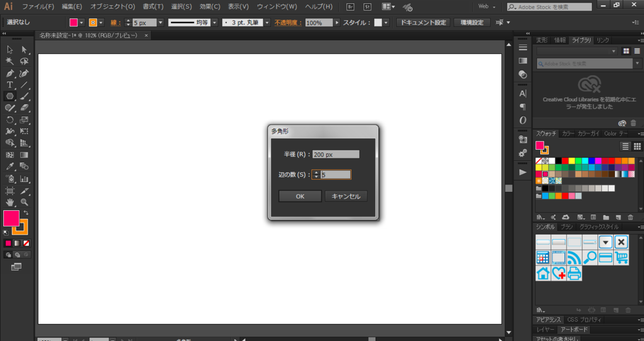This screenshot has width=644, height=341.
Task: Select the Magic Wand tool
Action: tap(9, 61)
